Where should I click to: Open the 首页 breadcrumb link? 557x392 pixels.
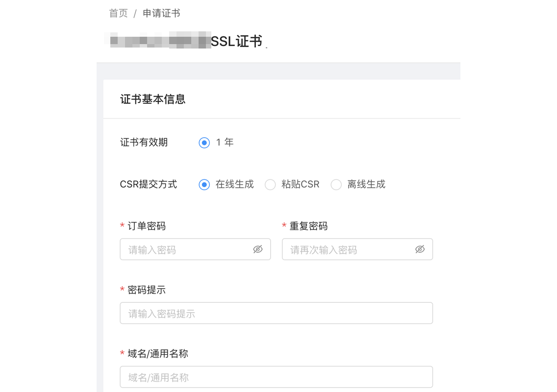pos(118,13)
